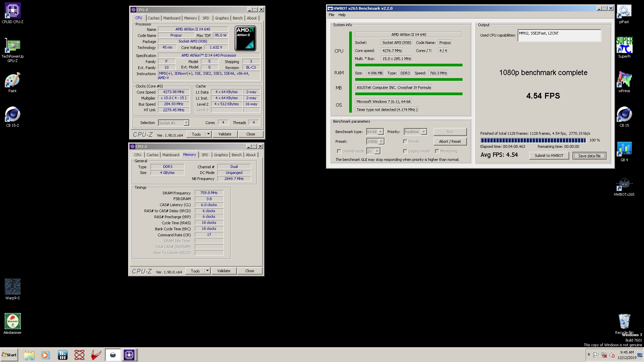The height and width of the screenshot is (362, 644).
Task: Toggle the Overkill mode checkbox
Action: click(339, 151)
